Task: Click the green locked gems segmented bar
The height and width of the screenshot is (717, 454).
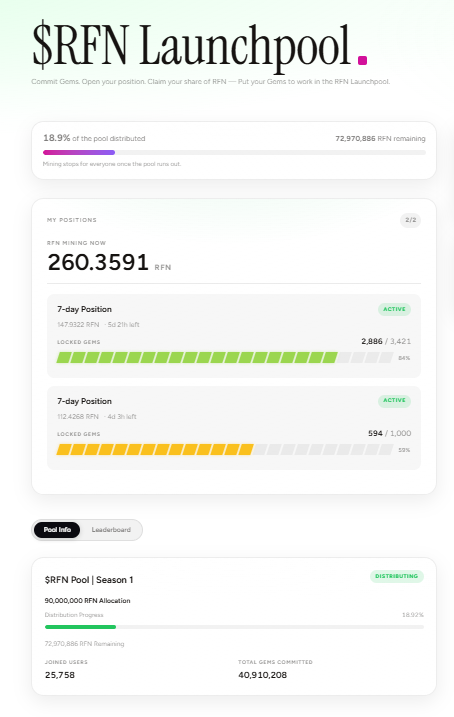Action: click(224, 357)
